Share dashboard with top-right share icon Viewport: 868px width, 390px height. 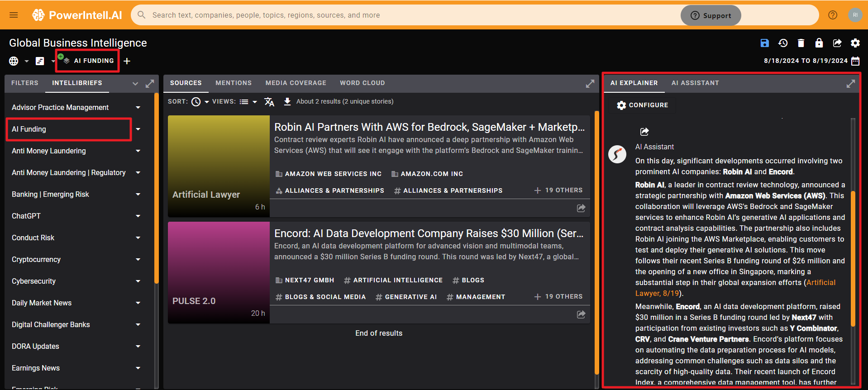(x=837, y=43)
